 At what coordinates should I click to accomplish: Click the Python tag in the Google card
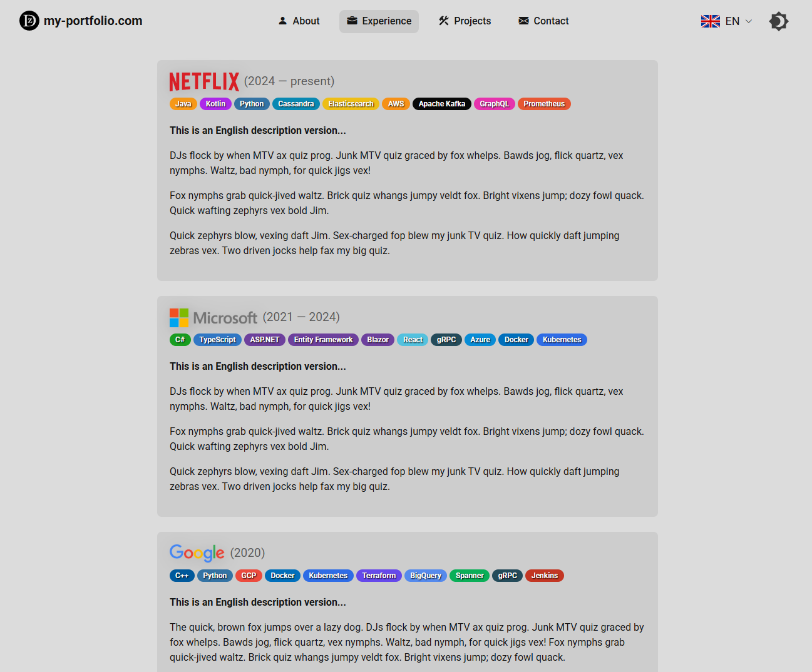coord(215,576)
